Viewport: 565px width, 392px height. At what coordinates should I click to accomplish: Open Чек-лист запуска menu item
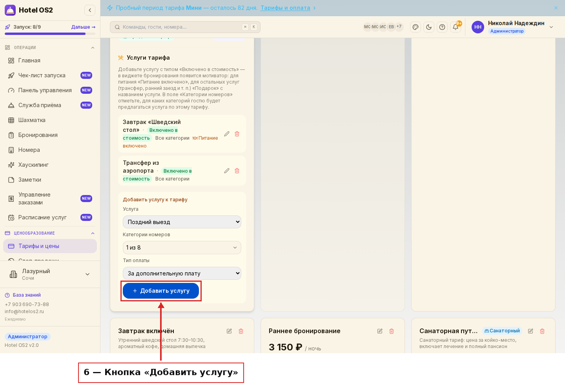pyautogui.click(x=50, y=75)
